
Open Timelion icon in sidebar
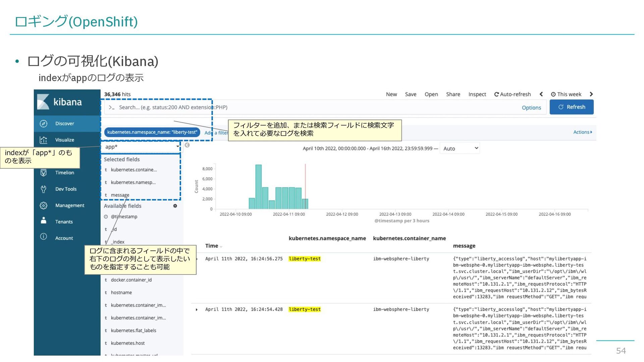44,173
